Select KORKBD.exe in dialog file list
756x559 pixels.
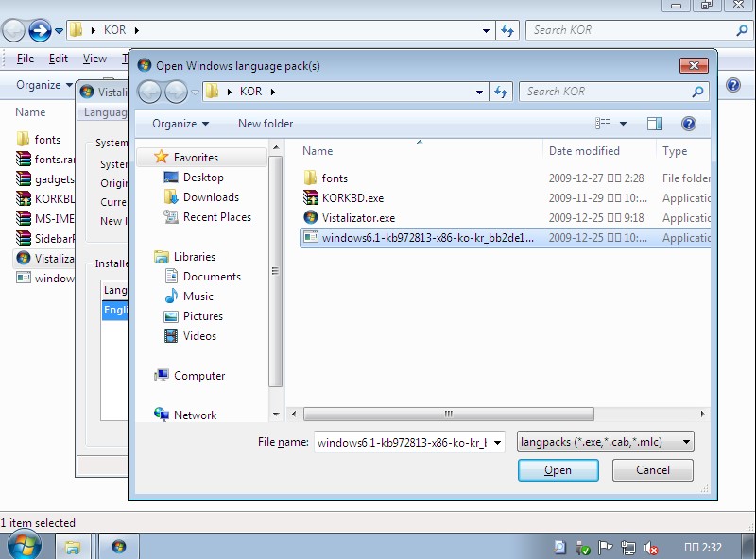(343, 197)
